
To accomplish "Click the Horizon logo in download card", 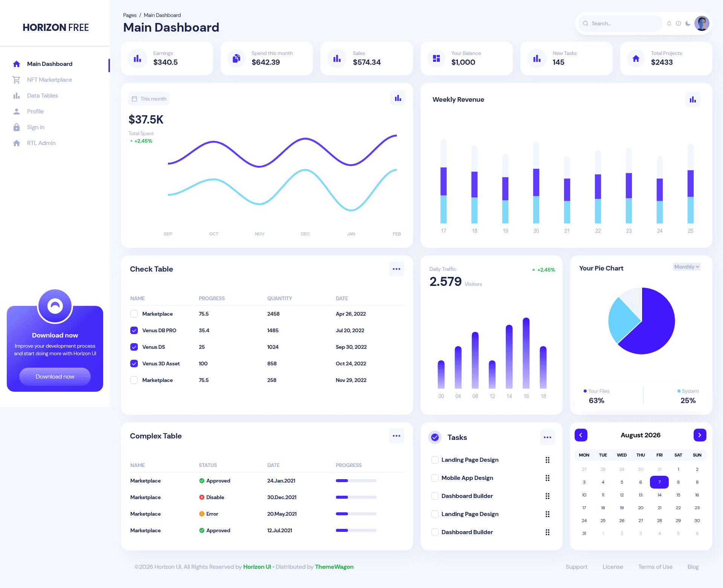I will [x=55, y=306].
